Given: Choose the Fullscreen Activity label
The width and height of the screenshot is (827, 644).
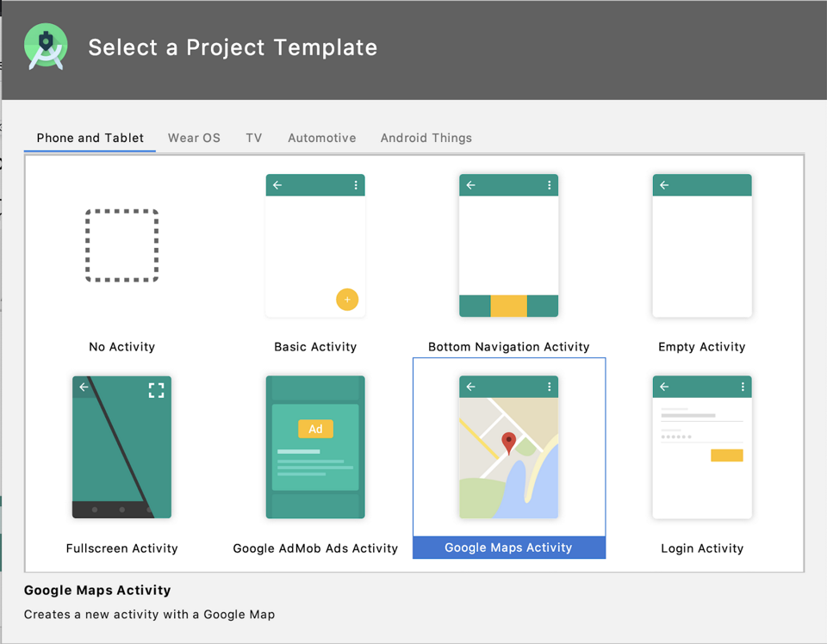Looking at the screenshot, I should point(121,548).
